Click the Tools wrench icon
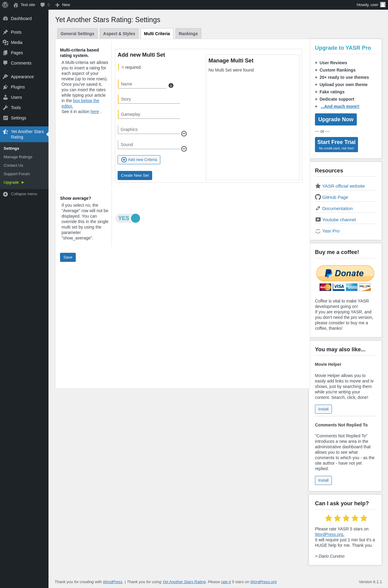The width and height of the screenshot is (388, 588). click(x=5, y=108)
